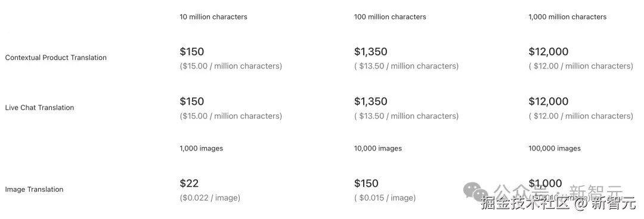Viewport: 644px width, 219px height.
Task: Select the 10 million characters column header
Action: pos(213,17)
